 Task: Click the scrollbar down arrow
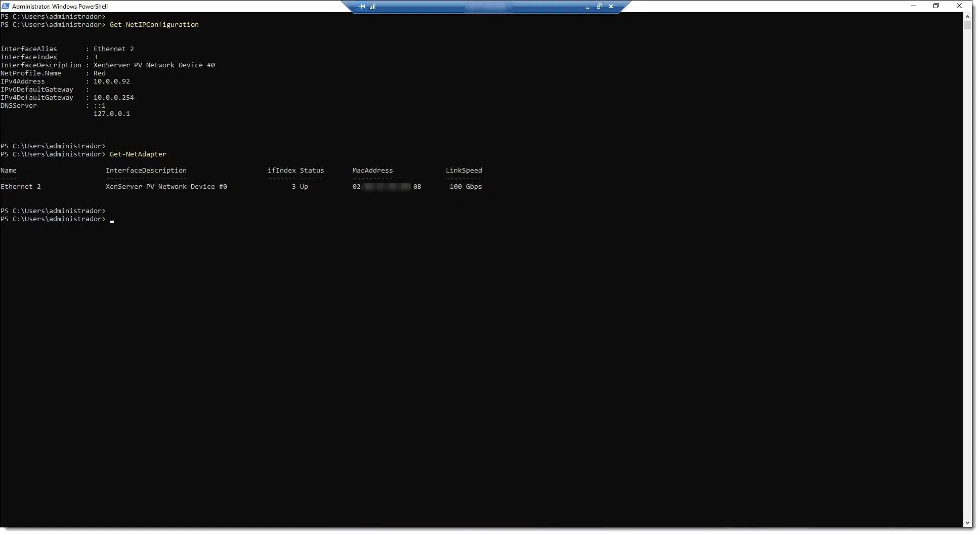coord(968,523)
